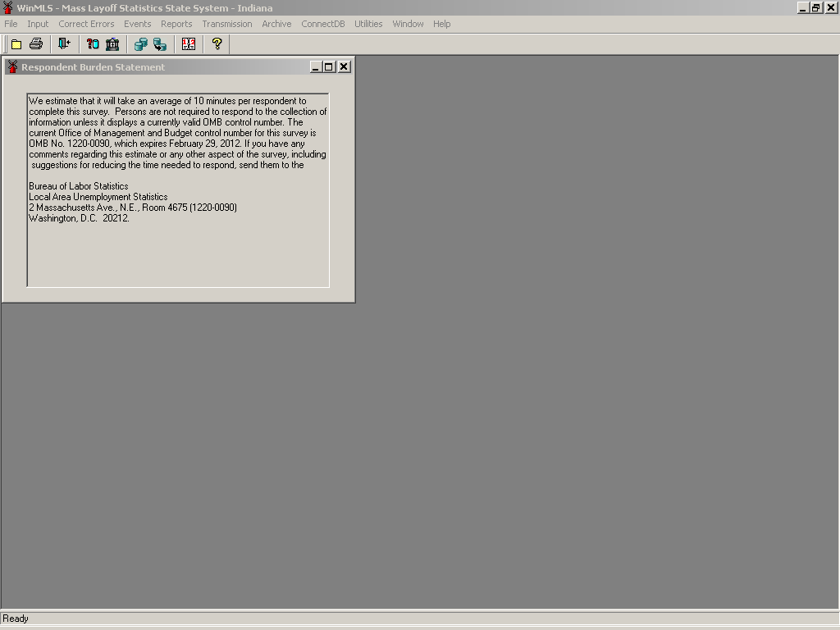The image size is (840, 630).
Task: Minimize the Respondent Burden Statement window
Action: tap(317, 67)
